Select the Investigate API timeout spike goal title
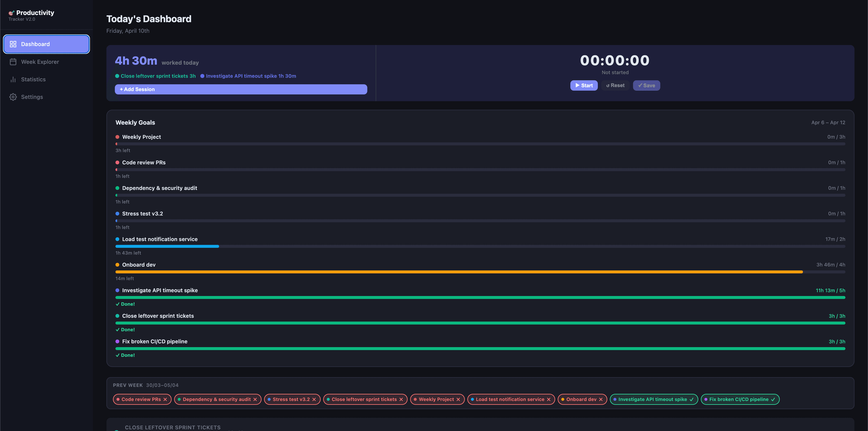 click(x=160, y=290)
